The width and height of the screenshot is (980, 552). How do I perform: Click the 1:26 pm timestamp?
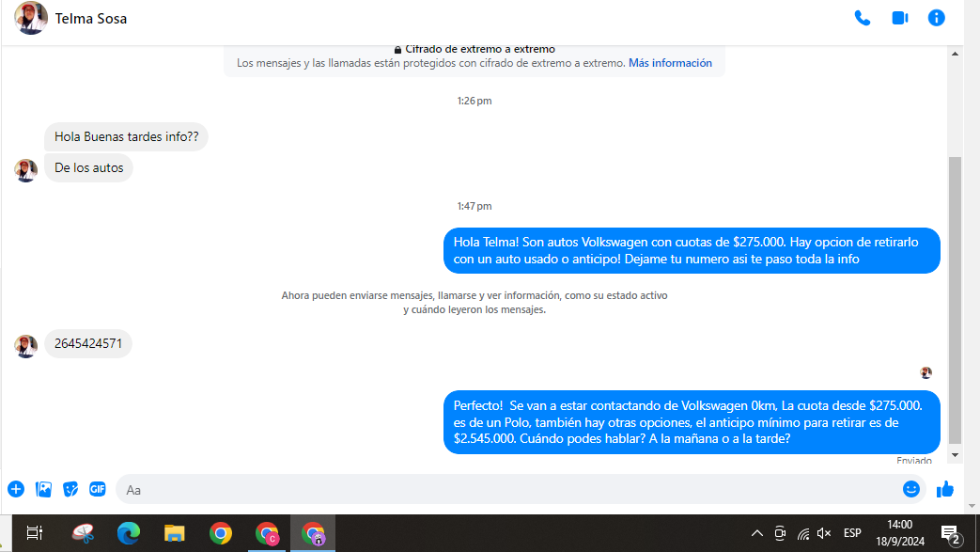(x=474, y=101)
